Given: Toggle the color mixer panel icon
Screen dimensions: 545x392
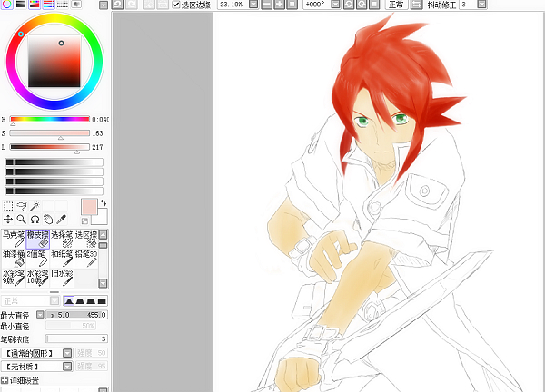Looking at the screenshot, I should click(48, 5).
